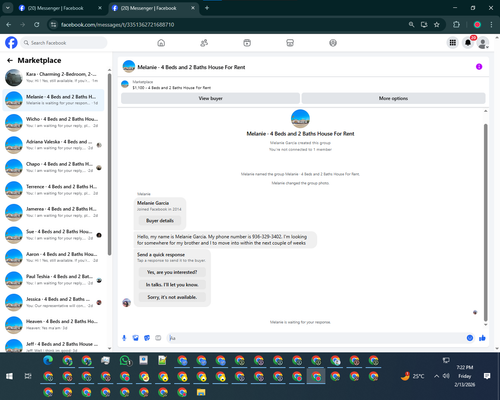Click the address bar URL
Image resolution: width=500 pixels, height=400 pixels.
[x=117, y=25]
